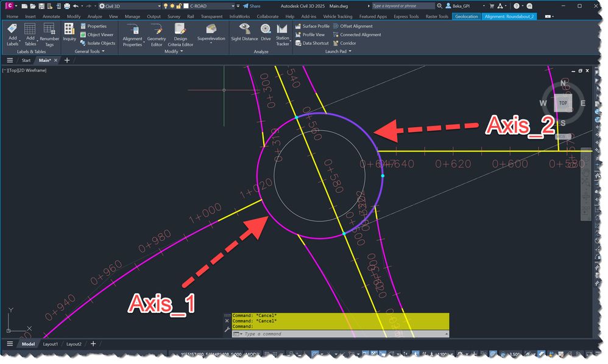Click the search magnifier icon
Viewport: 608px width, 364px height.
click(x=439, y=6)
